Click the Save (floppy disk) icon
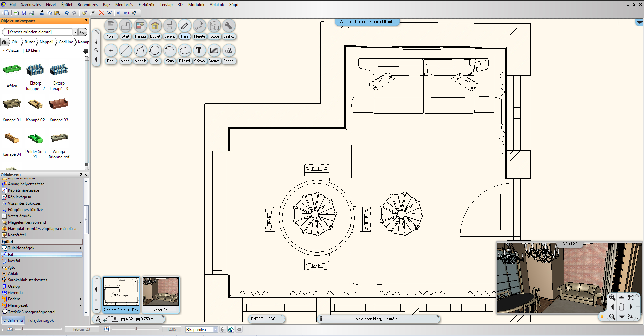The height and width of the screenshot is (336, 644). tap(24, 13)
